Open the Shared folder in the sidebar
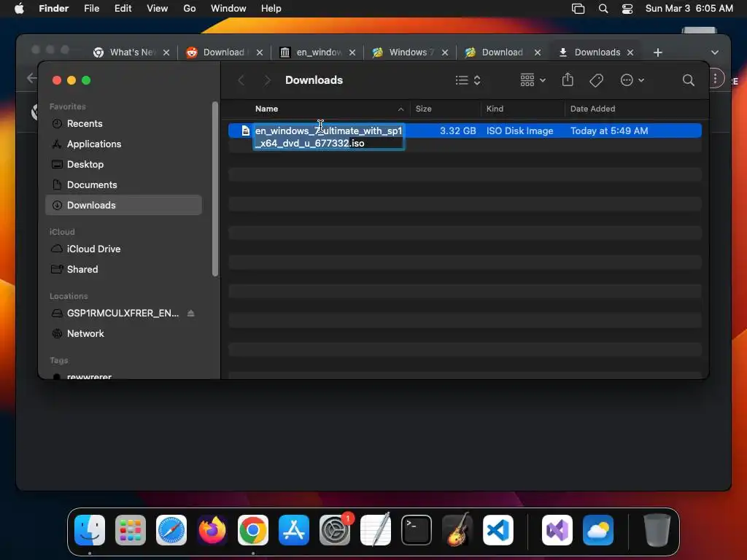747x560 pixels. click(x=82, y=270)
